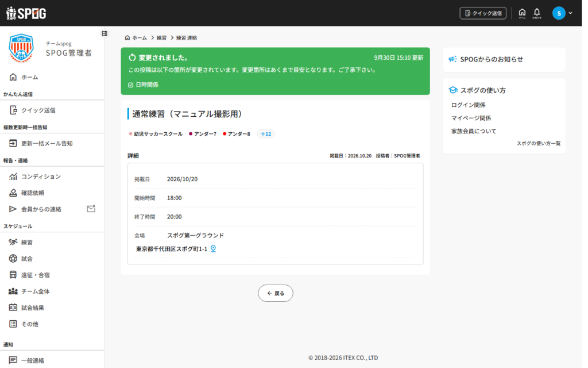Viewport: 588px width, 368px height.
Task: Click the 戻る back button
Action: coord(276,293)
